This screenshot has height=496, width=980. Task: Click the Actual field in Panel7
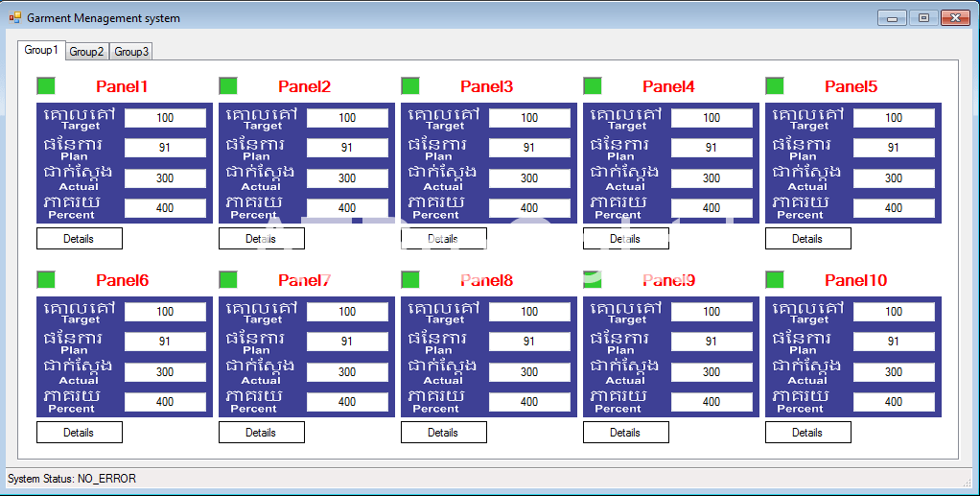click(x=347, y=372)
